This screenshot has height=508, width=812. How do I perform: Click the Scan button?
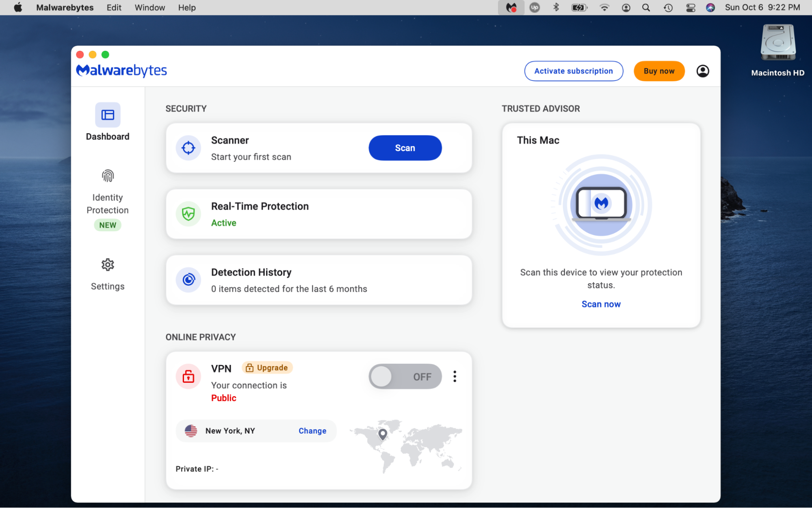pos(405,148)
